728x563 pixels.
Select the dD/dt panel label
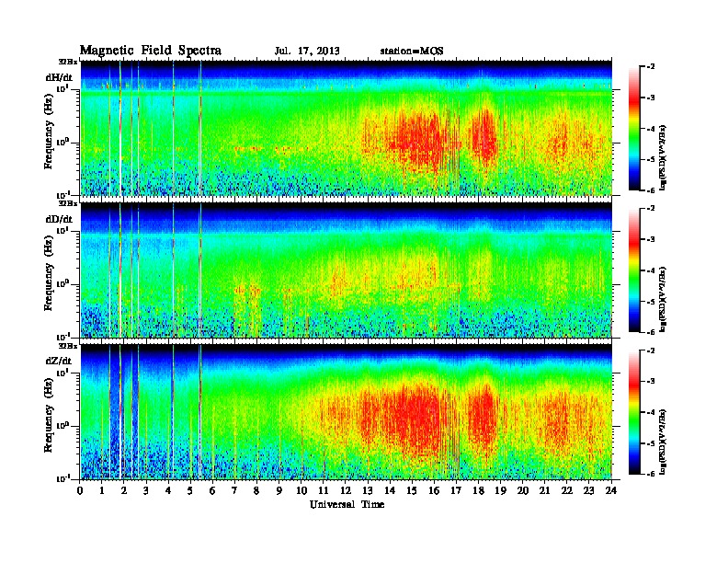(59, 219)
